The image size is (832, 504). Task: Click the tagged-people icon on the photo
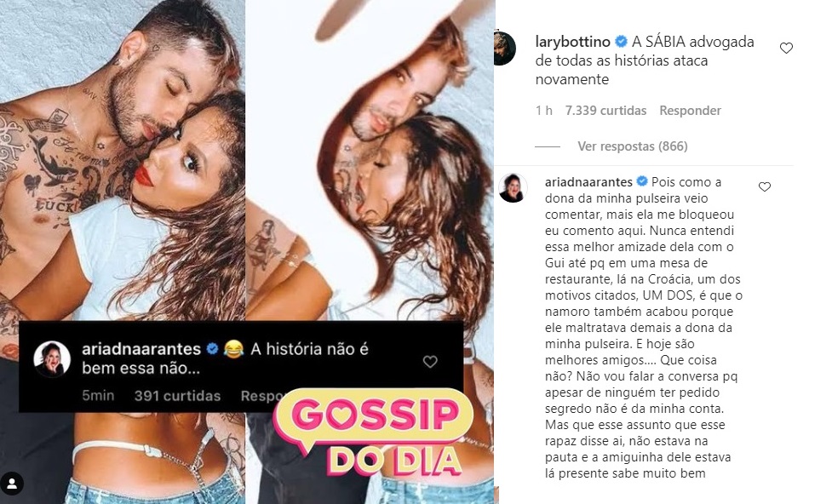click(x=12, y=484)
